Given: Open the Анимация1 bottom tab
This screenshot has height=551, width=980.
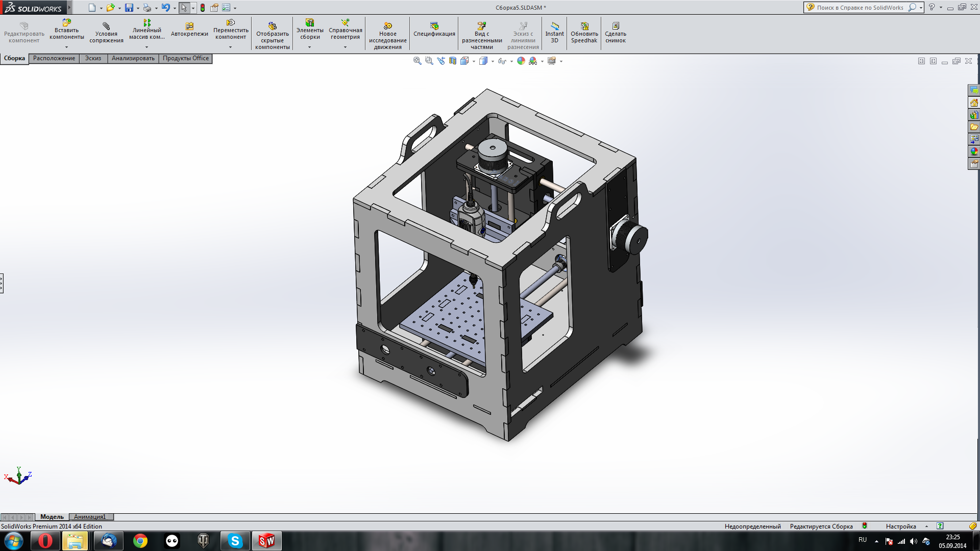Looking at the screenshot, I should (90, 517).
